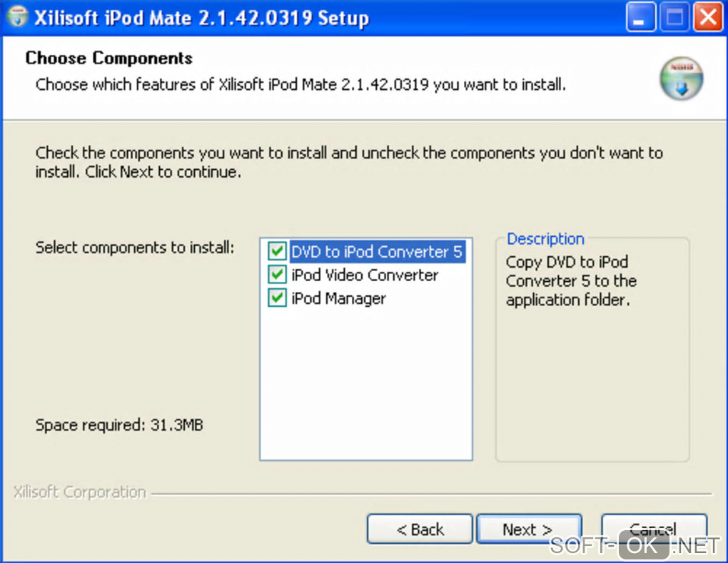
Task: Minimize the Setup window
Action: click(x=640, y=17)
